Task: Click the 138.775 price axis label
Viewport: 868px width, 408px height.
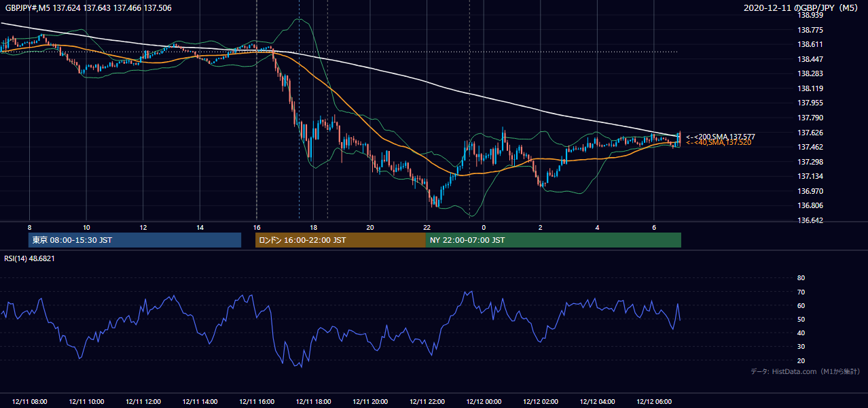Action: (811, 30)
